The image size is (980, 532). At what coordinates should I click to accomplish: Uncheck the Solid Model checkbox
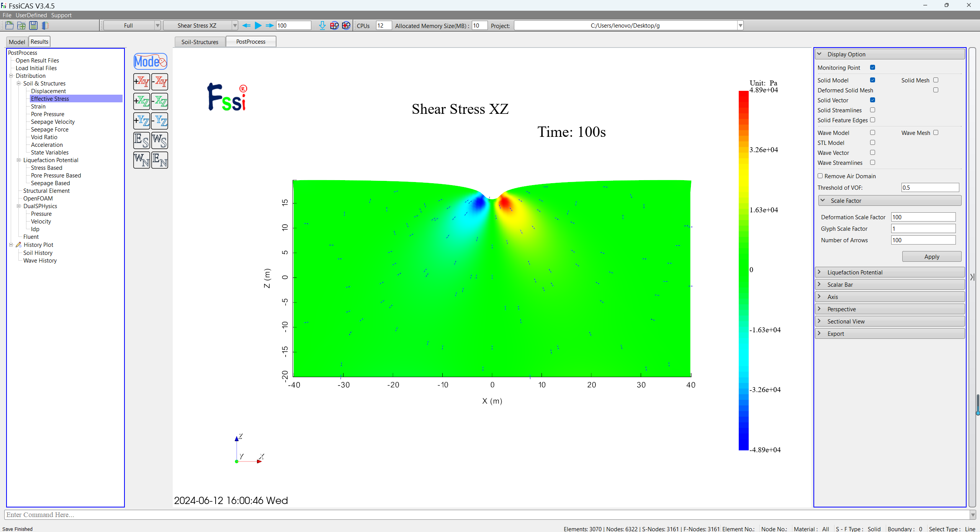[x=872, y=80]
